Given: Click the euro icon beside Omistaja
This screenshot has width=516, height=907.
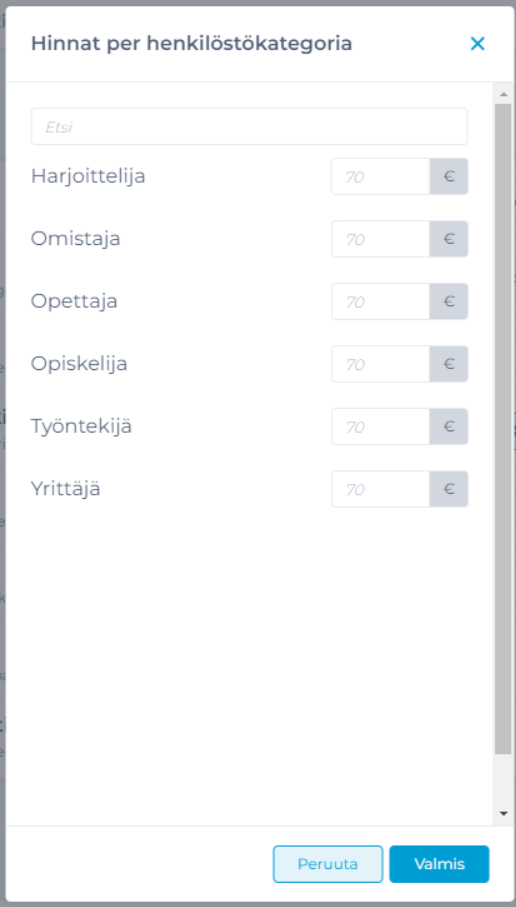Looking at the screenshot, I should (x=449, y=239).
